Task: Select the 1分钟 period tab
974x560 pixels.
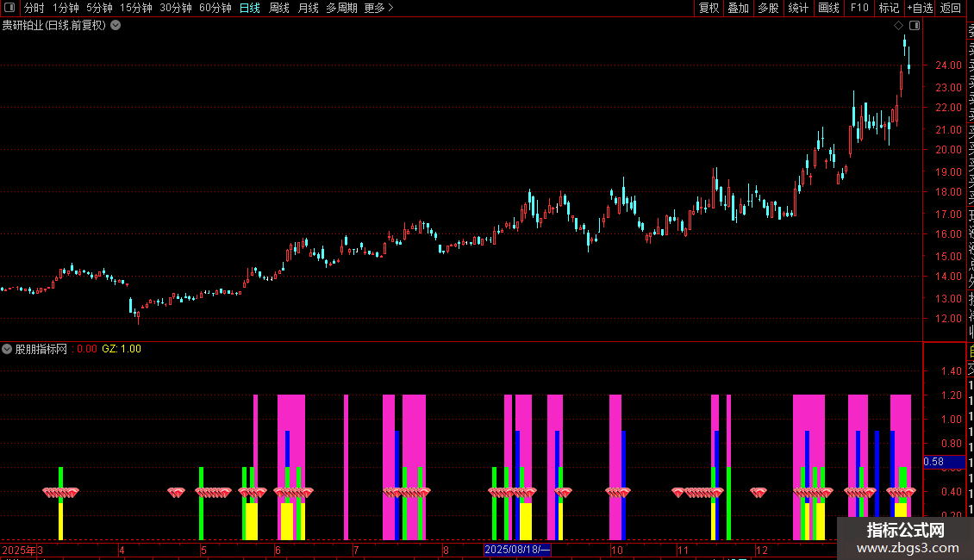Action: tap(66, 8)
